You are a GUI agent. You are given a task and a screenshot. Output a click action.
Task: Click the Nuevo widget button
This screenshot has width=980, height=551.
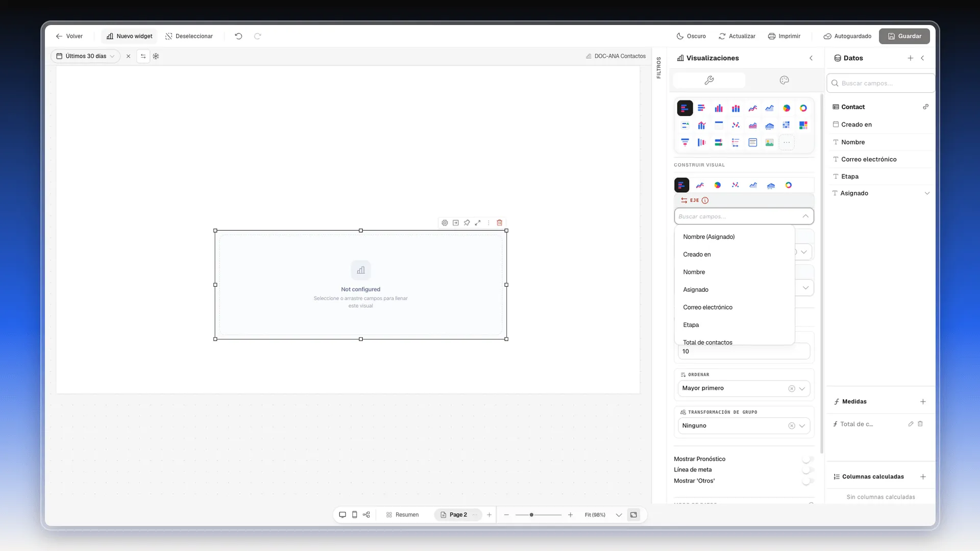click(x=130, y=36)
